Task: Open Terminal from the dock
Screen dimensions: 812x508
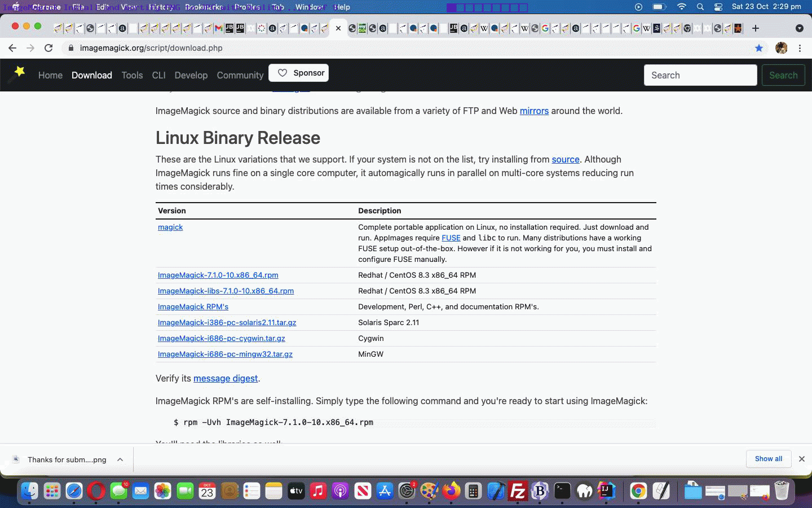Action: (562, 491)
